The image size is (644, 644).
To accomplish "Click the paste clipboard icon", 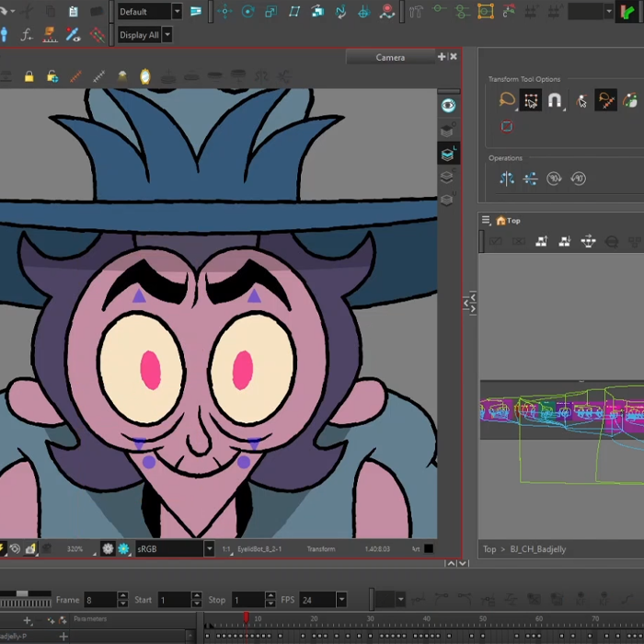I will [74, 11].
